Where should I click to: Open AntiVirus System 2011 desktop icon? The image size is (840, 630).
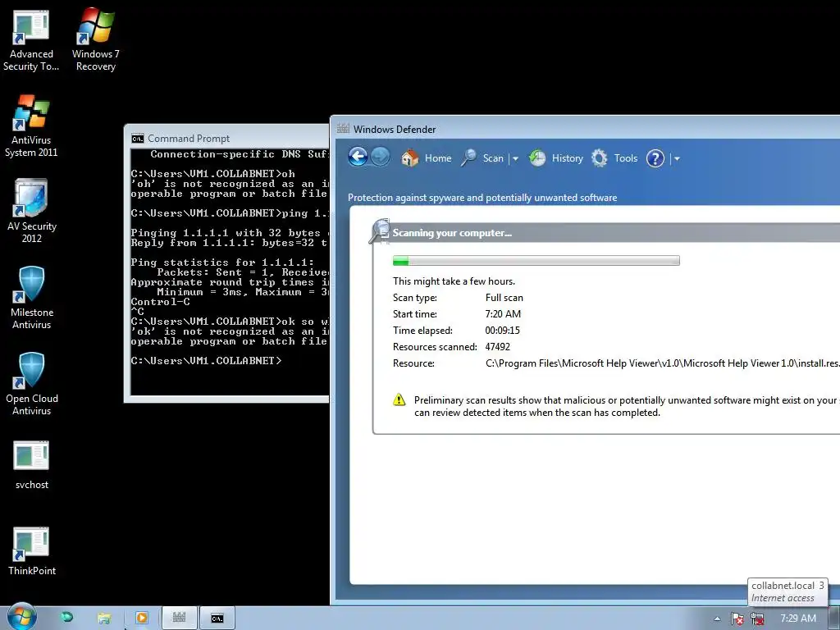tap(31, 126)
